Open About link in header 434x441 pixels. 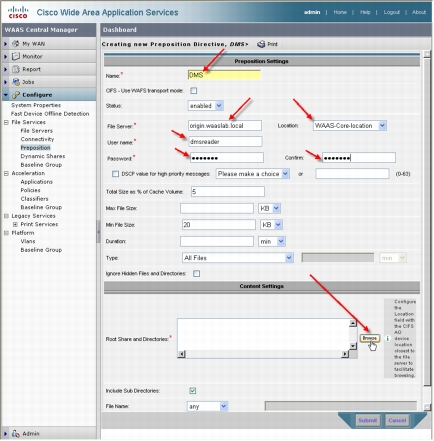(x=419, y=12)
